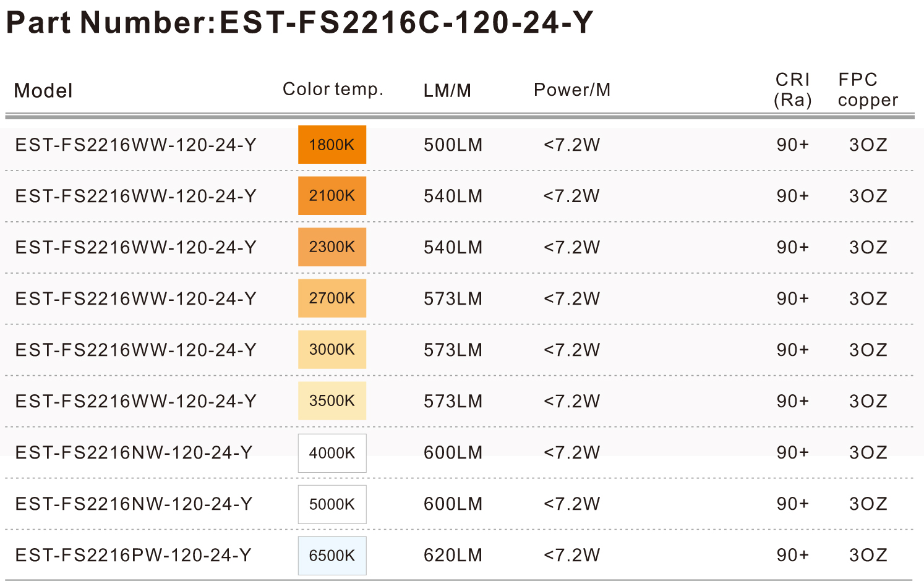Image resolution: width=924 pixels, height=584 pixels.
Task: Select the 2700K color temperature swatch
Action: (x=332, y=298)
